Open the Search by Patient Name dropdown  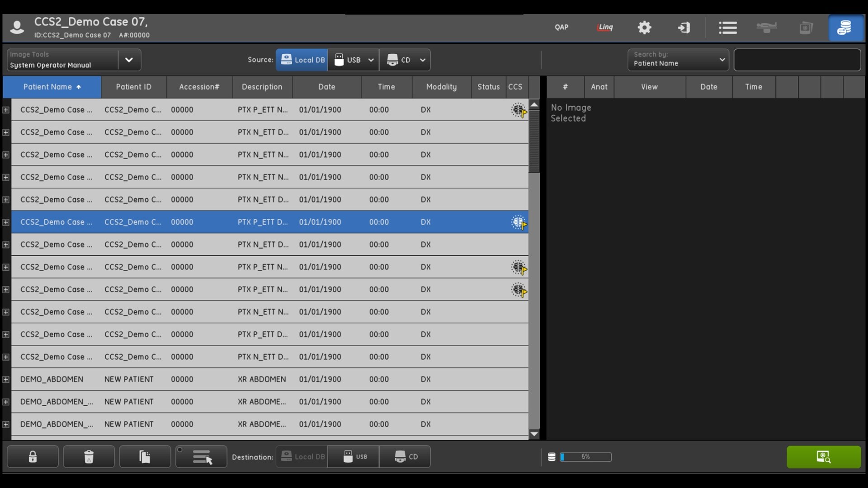[678, 60]
